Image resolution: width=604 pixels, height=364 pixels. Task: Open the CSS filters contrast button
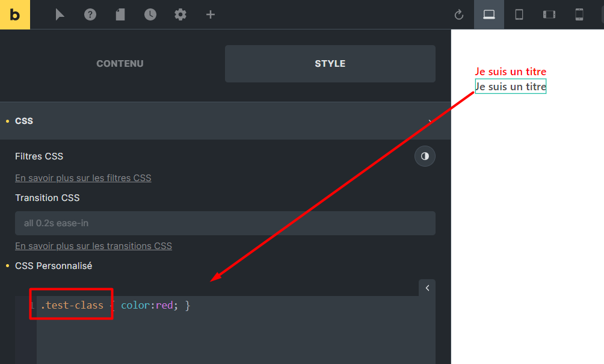coord(425,156)
